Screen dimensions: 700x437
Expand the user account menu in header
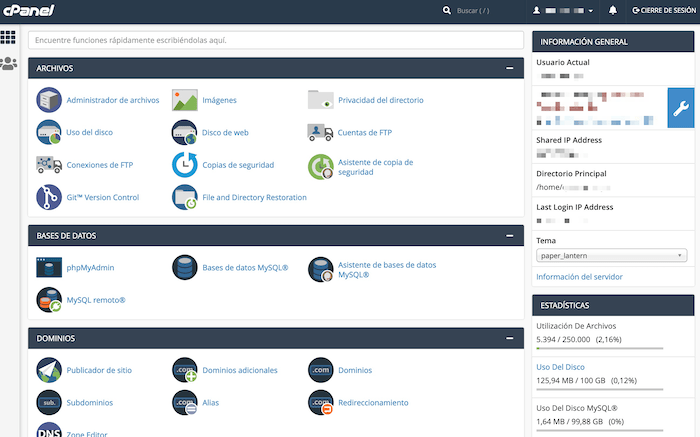click(563, 10)
